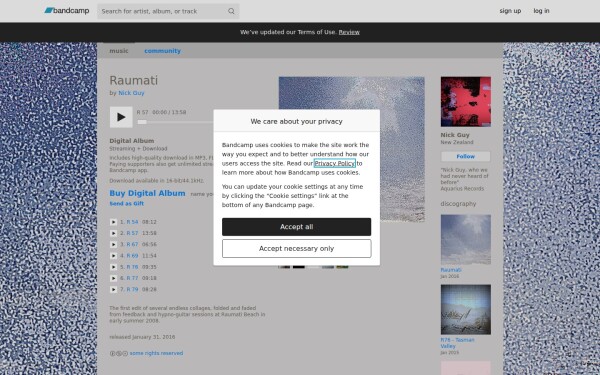The width and height of the screenshot is (600, 375).
Task: Play track 3 R 67
Action: (113, 245)
